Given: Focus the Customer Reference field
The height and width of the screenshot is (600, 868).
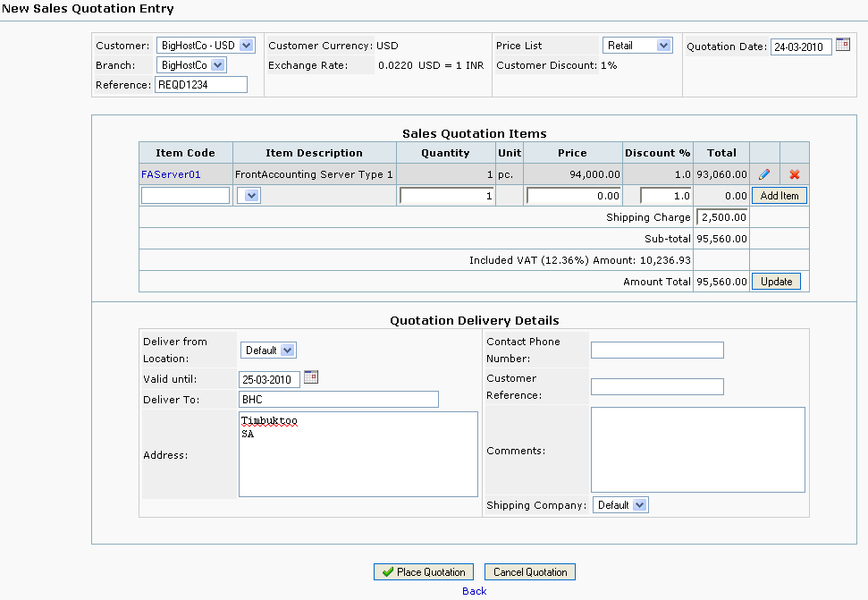Looking at the screenshot, I should click(657, 387).
